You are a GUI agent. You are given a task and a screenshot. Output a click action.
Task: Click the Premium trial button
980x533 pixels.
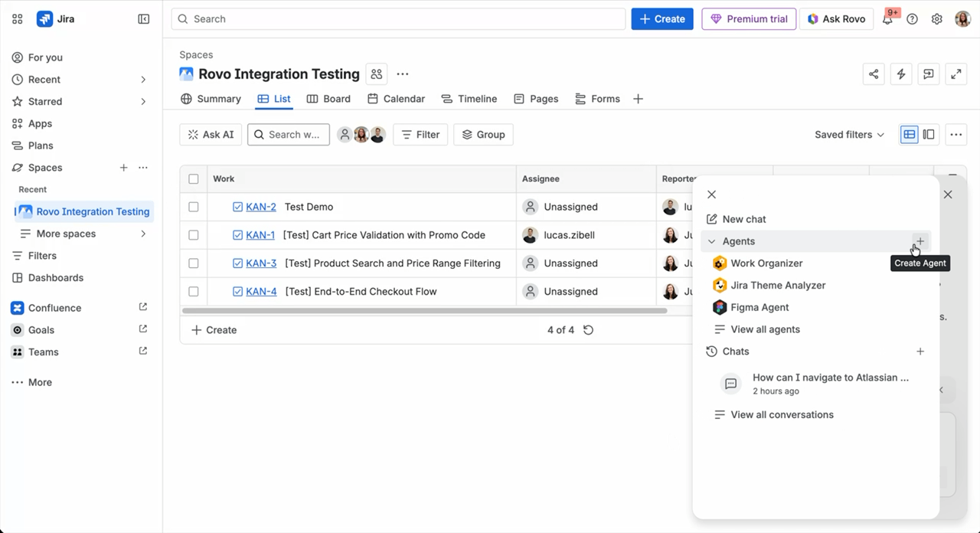[749, 19]
